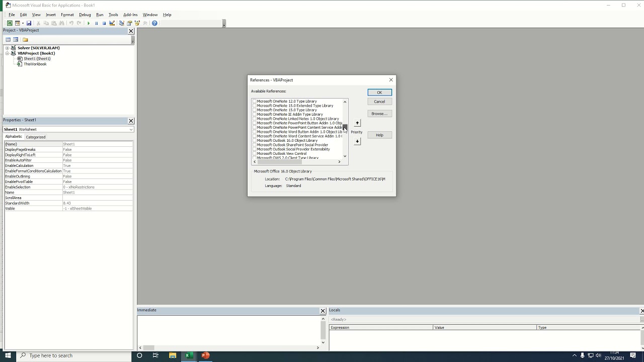Check Microsoft OneNote IE Addin Type Library
The height and width of the screenshot is (362, 644).
(x=255, y=115)
